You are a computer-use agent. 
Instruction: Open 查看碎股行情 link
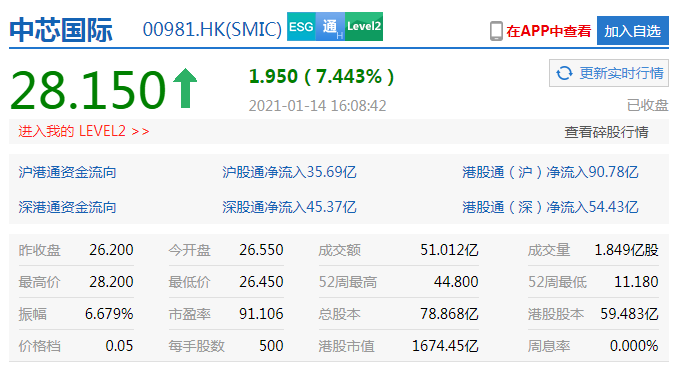coord(606,132)
